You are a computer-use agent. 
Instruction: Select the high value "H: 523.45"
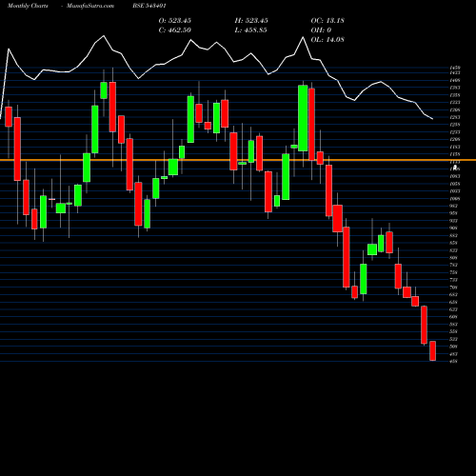click(x=251, y=21)
